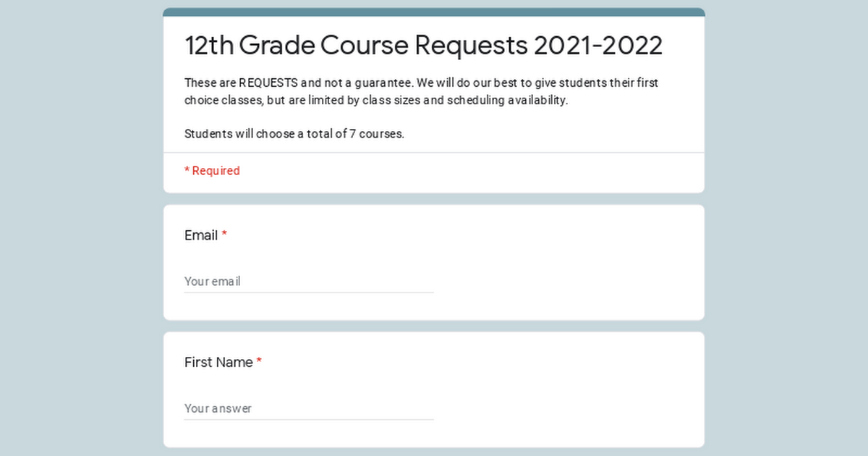Select the First Name question label

click(218, 362)
